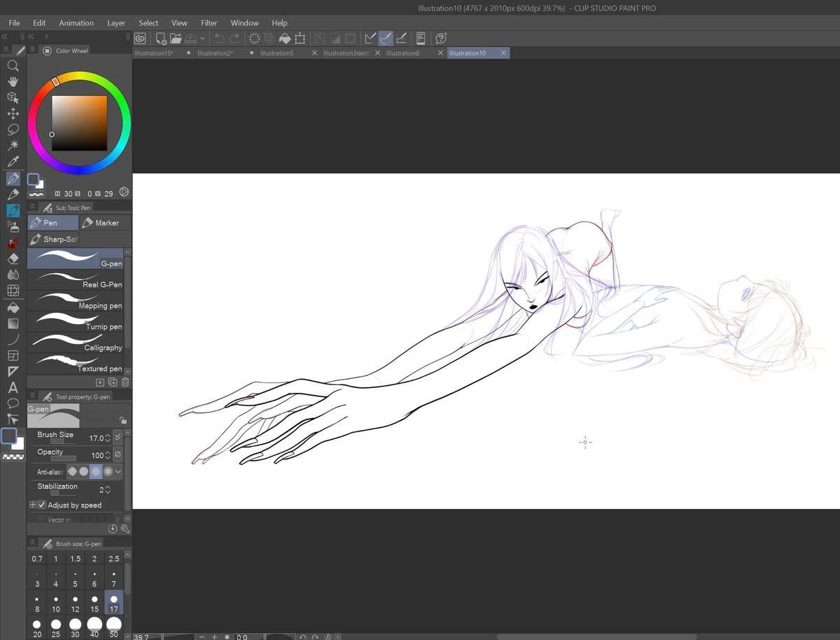Select the Gradient tool
The width and height of the screenshot is (840, 640).
pyautogui.click(x=13, y=324)
